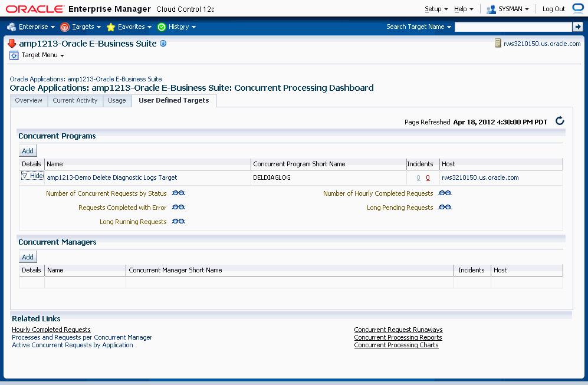Open Hourly Completed Requests related link
Image resolution: width=588 pixels, height=385 pixels.
point(51,330)
